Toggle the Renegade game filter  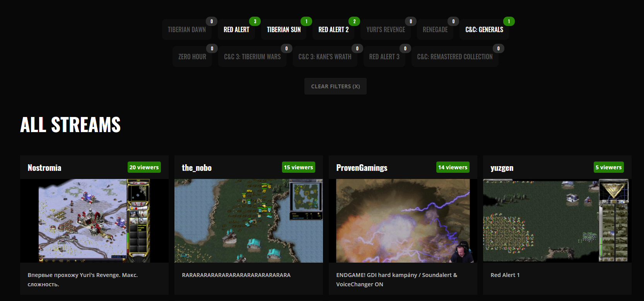click(435, 29)
